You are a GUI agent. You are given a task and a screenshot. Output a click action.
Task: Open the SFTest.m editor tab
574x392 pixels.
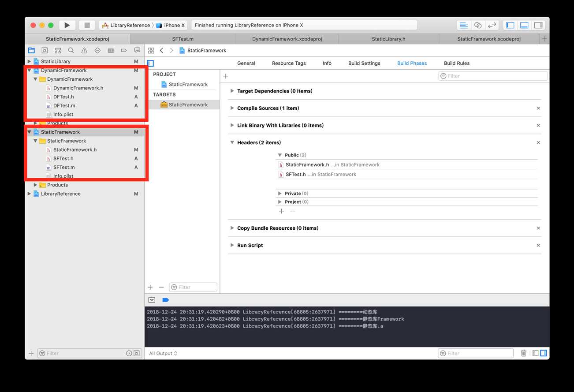(x=183, y=39)
